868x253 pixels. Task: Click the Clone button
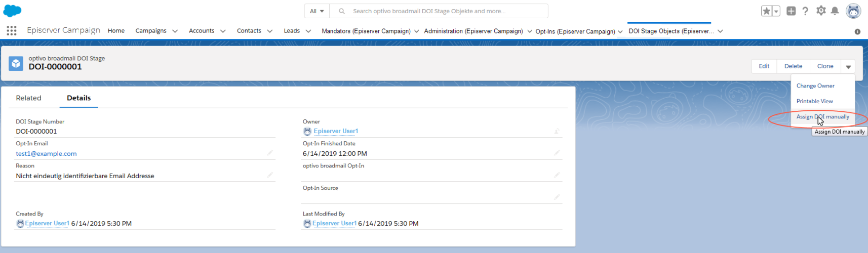pos(825,66)
